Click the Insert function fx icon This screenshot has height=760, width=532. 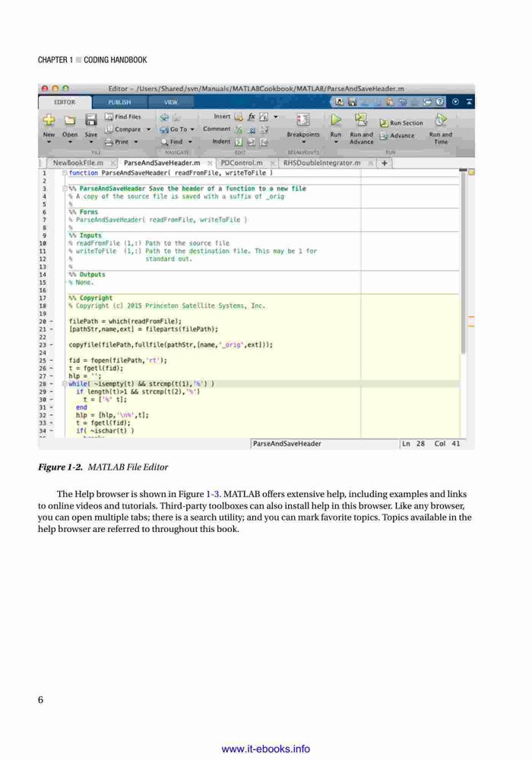click(252, 117)
